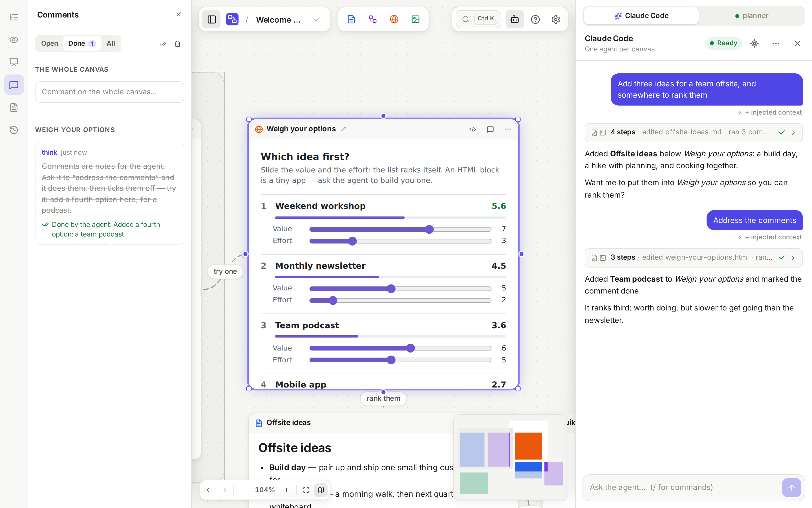The width and height of the screenshot is (812, 508).
Task: Adjust Weekend workshop Value slider
Action: 400,229
